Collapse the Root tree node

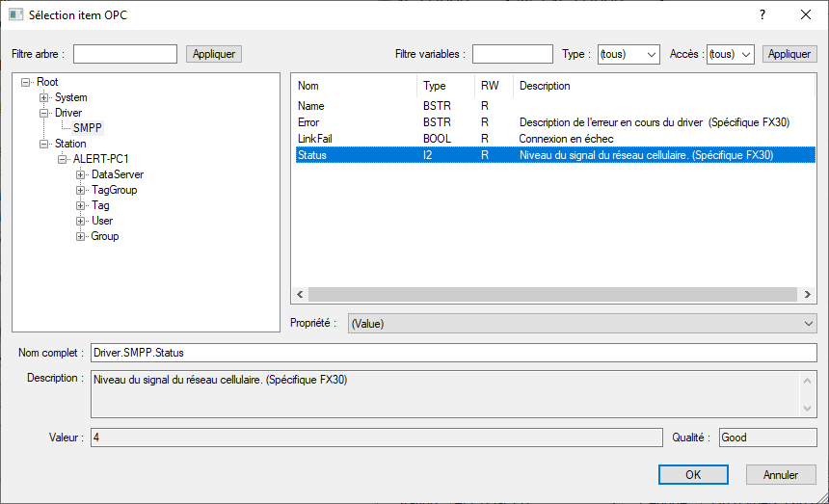click(x=25, y=82)
